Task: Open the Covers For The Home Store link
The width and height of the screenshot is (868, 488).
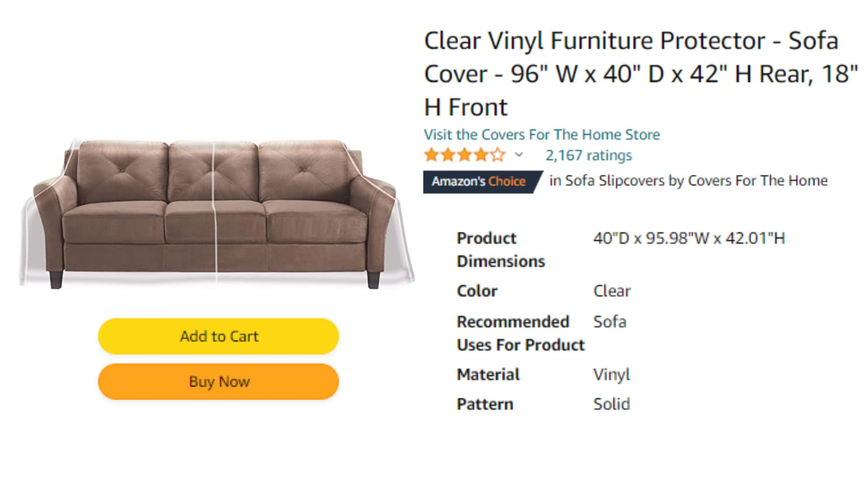Action: [x=542, y=135]
